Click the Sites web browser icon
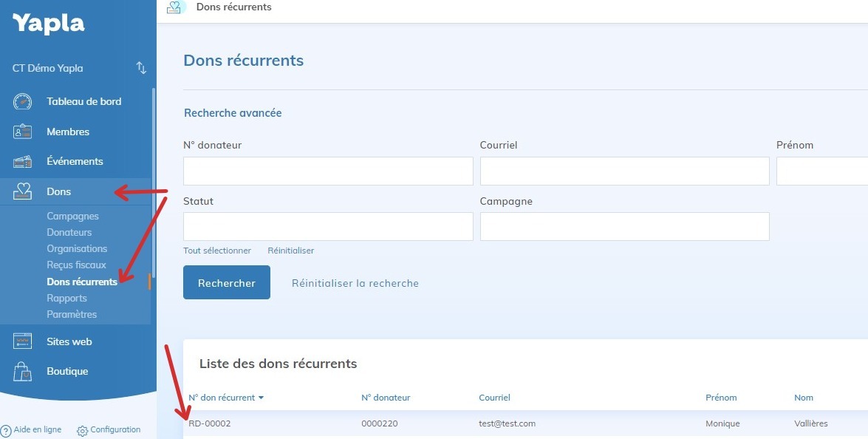This screenshot has height=439, width=868. pos(23,341)
